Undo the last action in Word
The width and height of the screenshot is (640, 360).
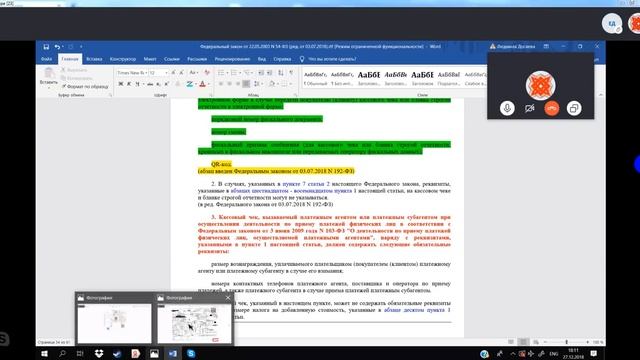[57, 47]
